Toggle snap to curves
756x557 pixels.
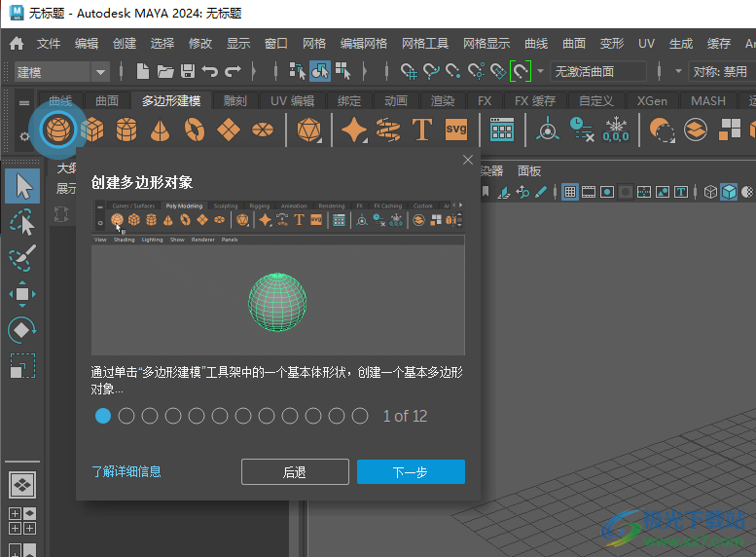[432, 71]
